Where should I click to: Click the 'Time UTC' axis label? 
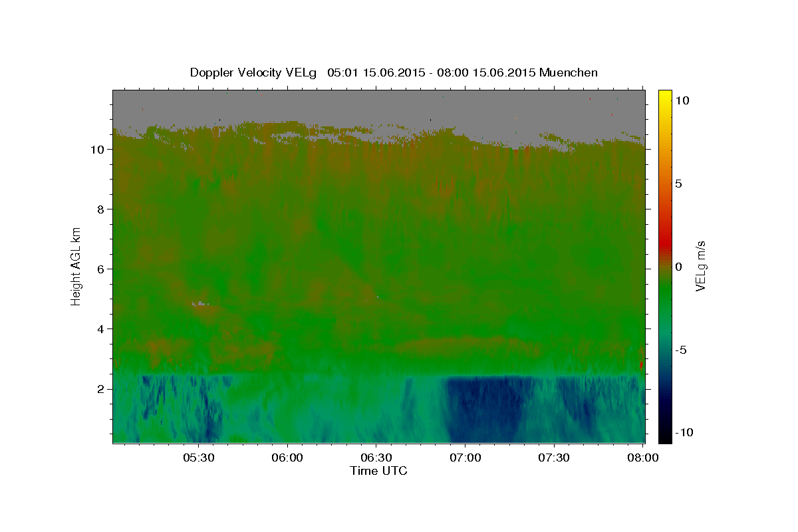pyautogui.click(x=378, y=471)
